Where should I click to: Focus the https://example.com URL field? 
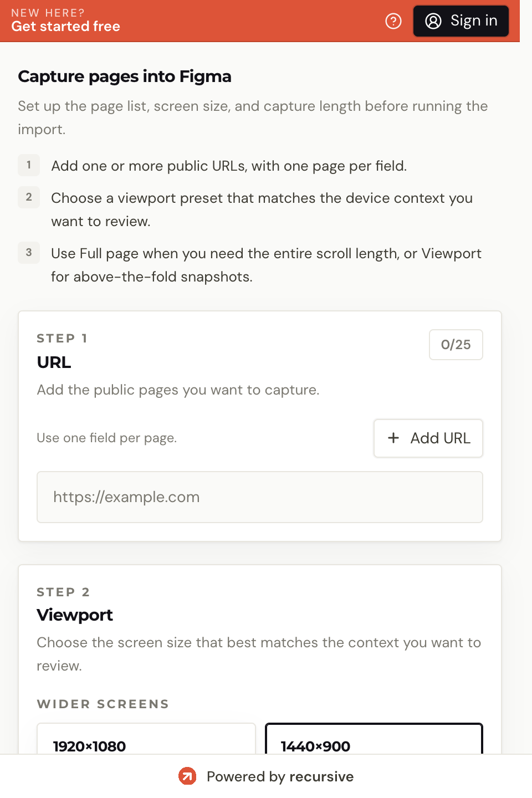pos(259,497)
